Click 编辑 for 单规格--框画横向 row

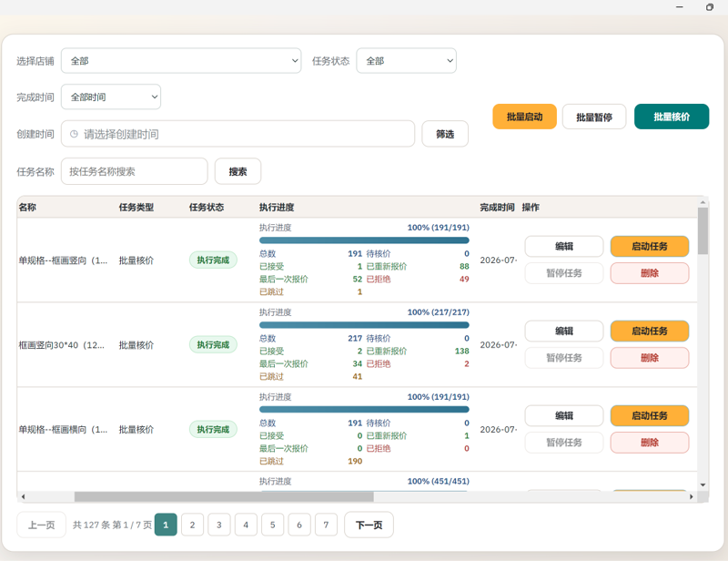(x=564, y=415)
